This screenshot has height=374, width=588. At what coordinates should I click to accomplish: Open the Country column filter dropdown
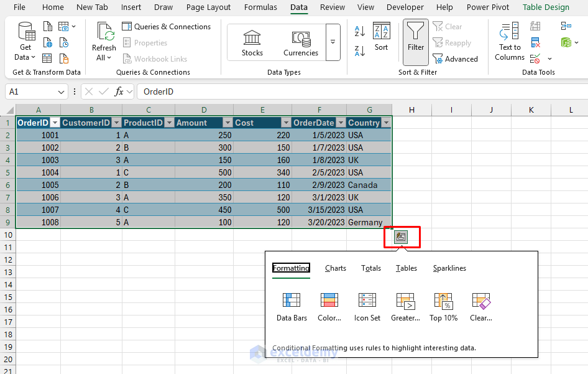[x=386, y=123]
